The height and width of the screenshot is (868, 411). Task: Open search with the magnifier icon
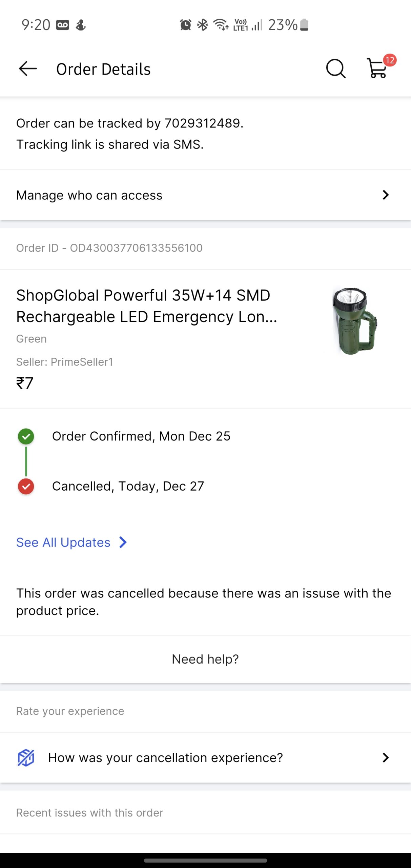coord(335,69)
